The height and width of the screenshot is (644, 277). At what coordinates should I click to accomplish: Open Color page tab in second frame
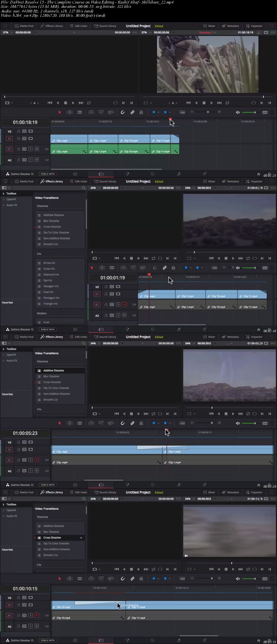(153, 330)
